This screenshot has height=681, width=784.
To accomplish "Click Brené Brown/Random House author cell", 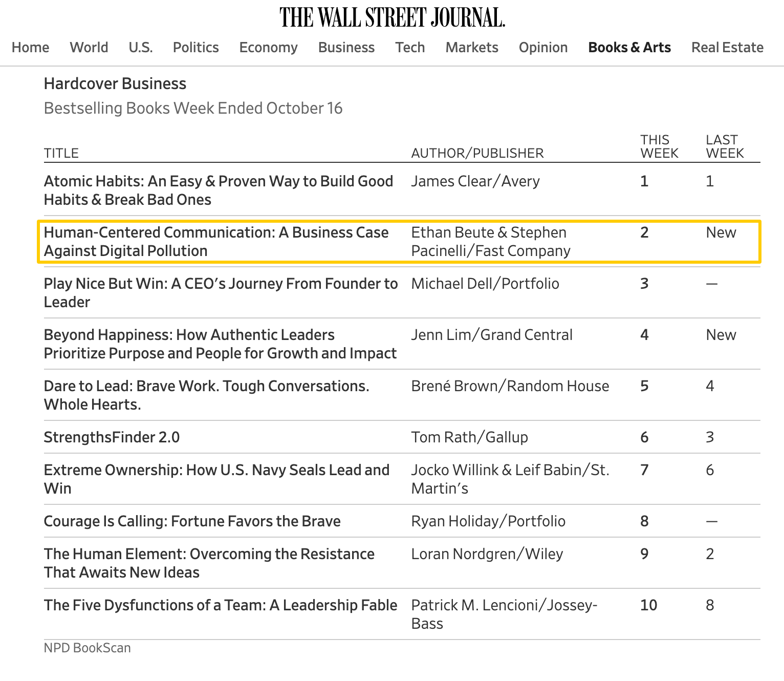I will coord(510,386).
